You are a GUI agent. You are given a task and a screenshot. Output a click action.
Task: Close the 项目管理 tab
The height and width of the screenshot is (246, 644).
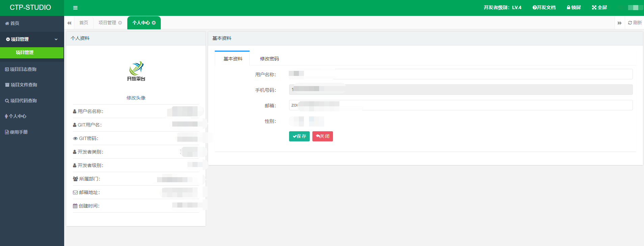120,23
